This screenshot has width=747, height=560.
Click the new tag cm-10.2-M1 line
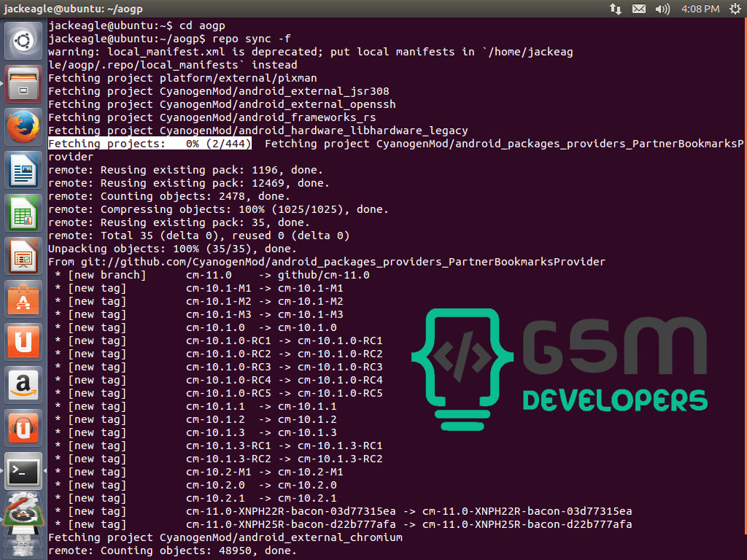[199, 472]
